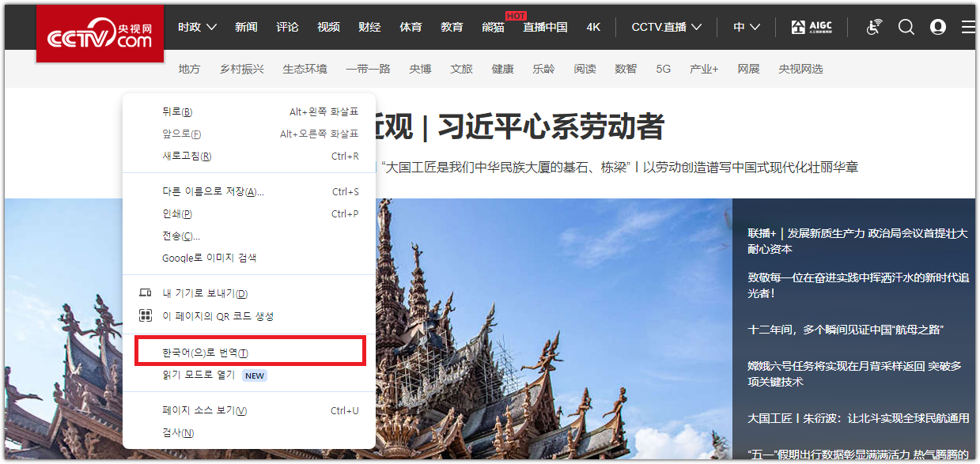Go to the 财经 section

pos(369,27)
